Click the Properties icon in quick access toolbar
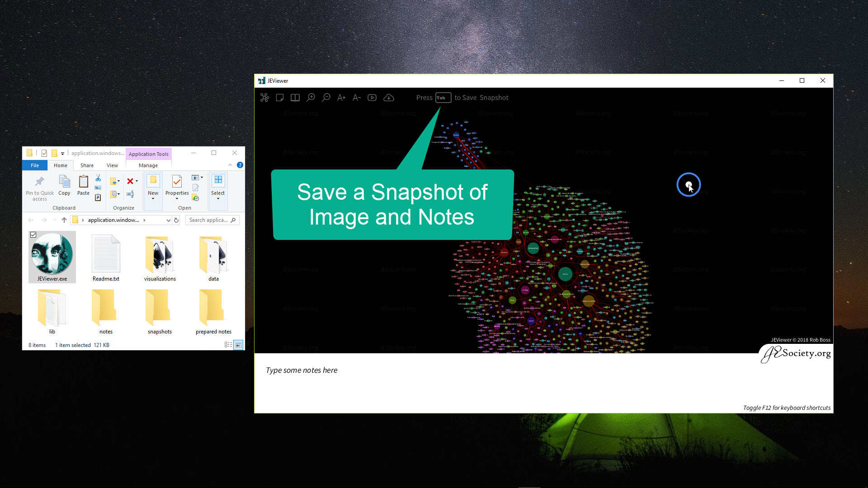 coord(44,153)
